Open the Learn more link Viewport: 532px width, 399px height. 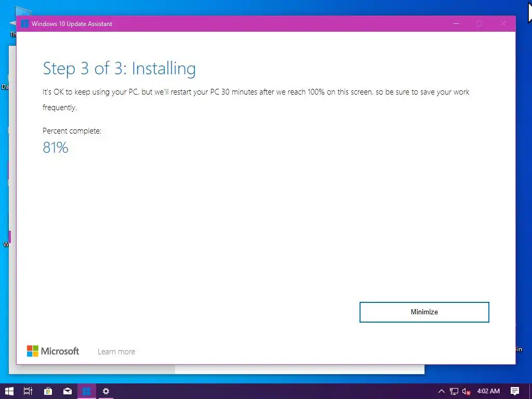116,352
